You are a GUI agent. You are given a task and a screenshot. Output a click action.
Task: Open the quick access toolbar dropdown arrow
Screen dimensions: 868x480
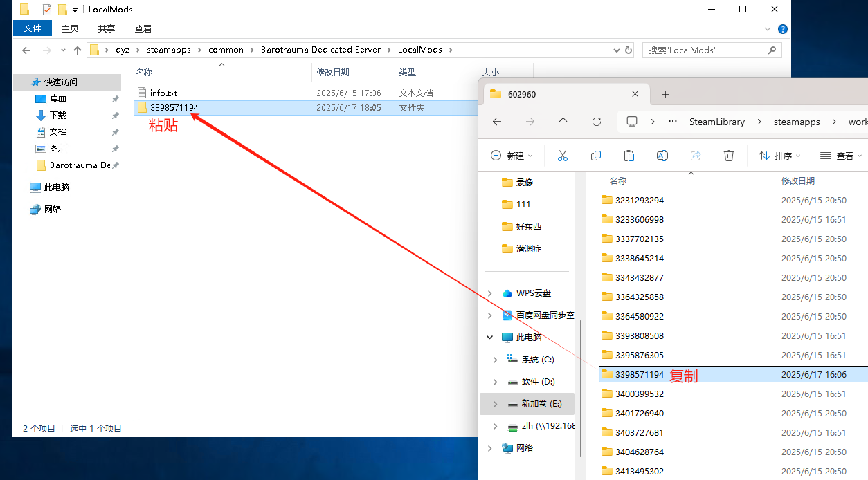coord(75,10)
